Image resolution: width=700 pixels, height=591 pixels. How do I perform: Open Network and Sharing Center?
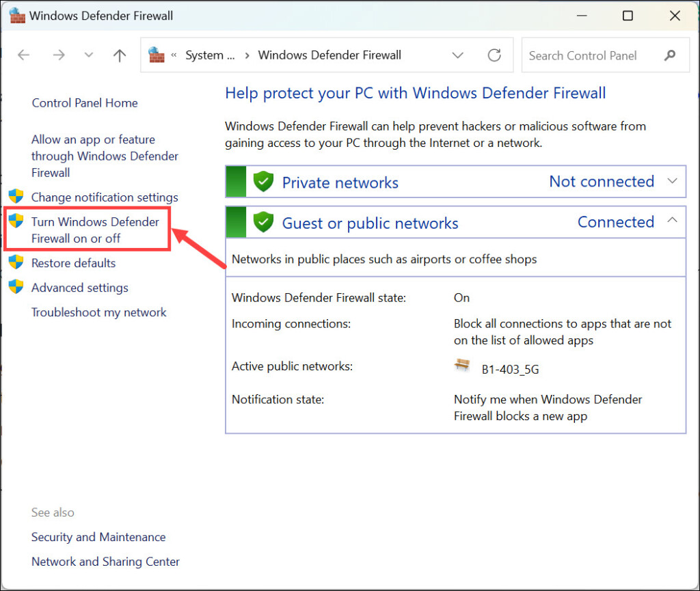[x=105, y=562]
